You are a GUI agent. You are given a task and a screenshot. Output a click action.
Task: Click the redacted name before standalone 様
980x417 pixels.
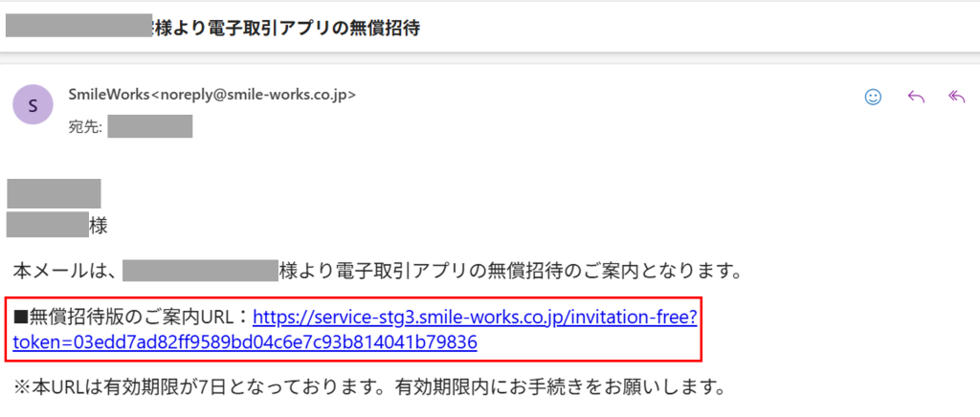[x=48, y=224]
